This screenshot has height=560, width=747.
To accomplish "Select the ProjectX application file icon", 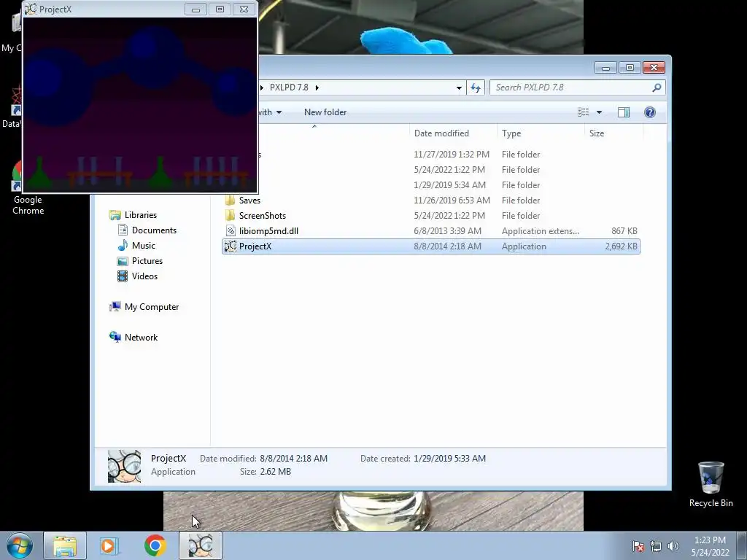I will 231,246.
